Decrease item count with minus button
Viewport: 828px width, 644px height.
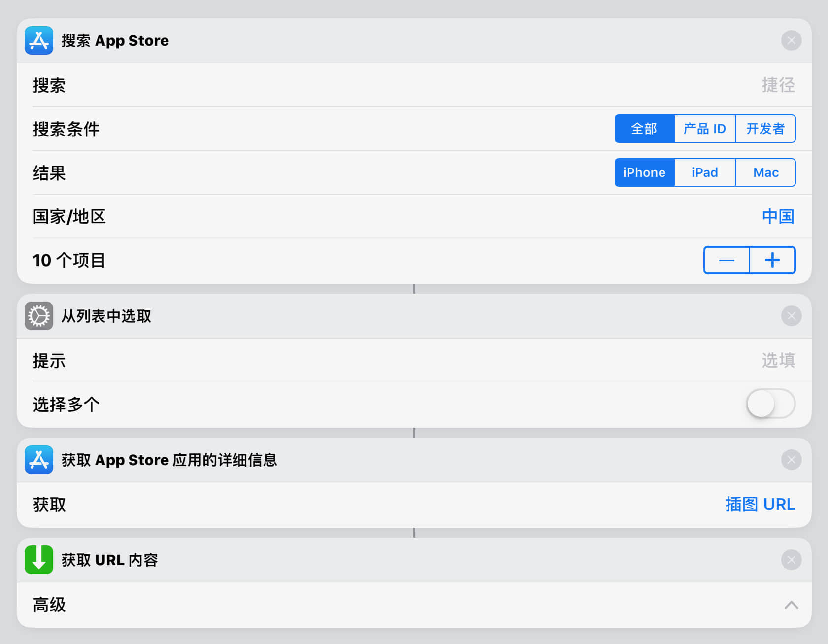click(x=727, y=260)
